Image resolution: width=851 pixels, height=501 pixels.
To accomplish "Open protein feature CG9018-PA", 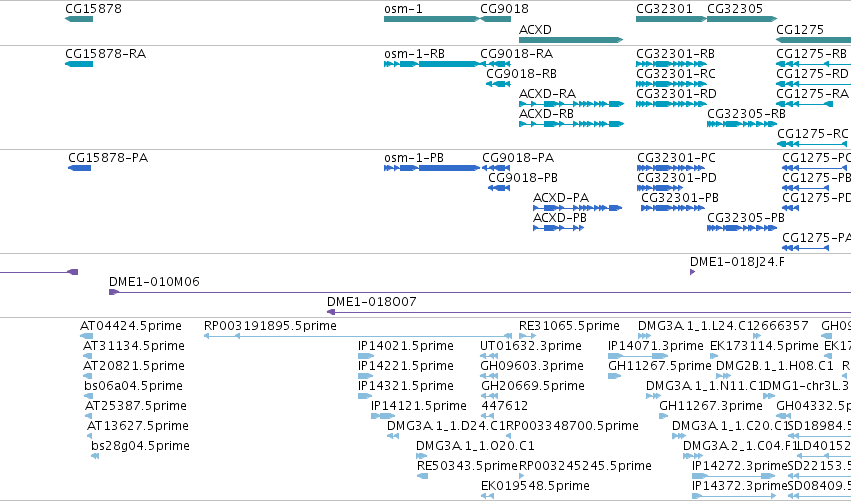I will (518, 158).
